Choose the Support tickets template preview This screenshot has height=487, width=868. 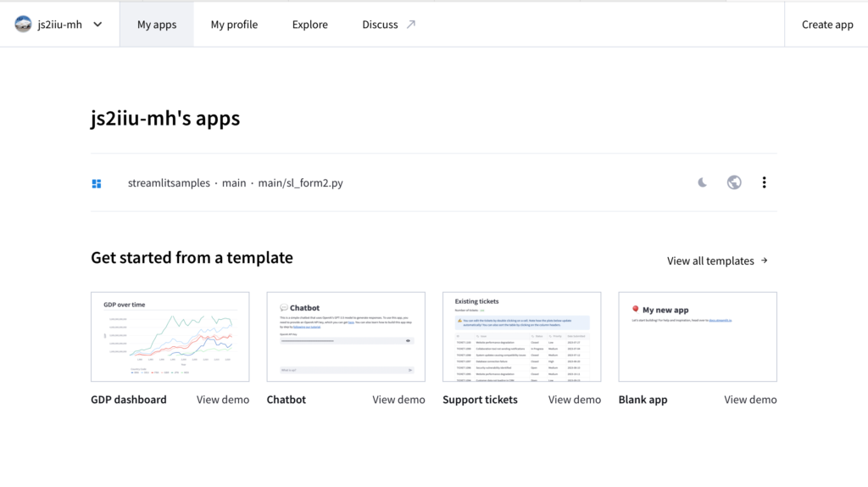(521, 337)
